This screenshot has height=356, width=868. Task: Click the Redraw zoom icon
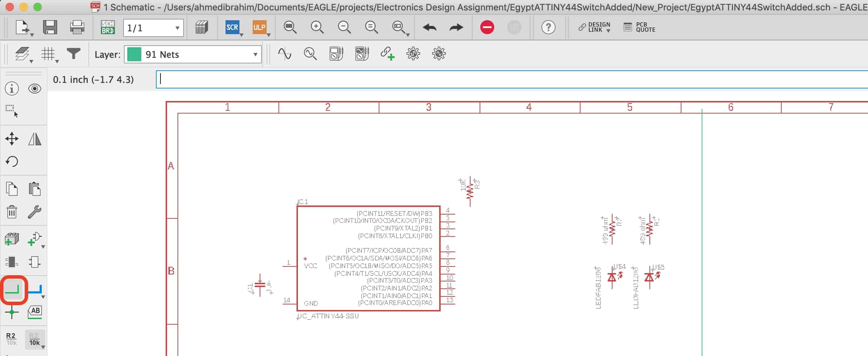(371, 27)
